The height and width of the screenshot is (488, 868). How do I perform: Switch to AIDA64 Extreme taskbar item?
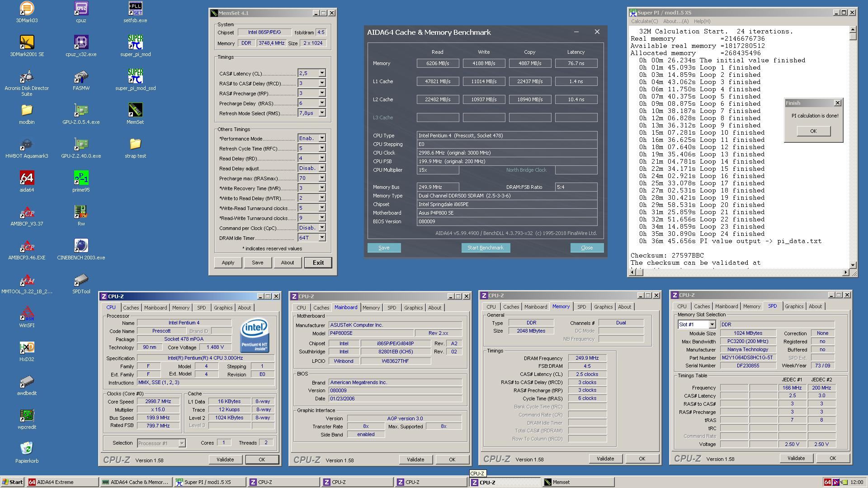(x=62, y=482)
